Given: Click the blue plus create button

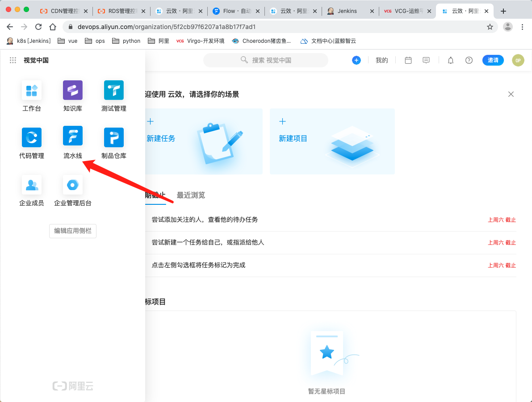Looking at the screenshot, I should point(356,60).
